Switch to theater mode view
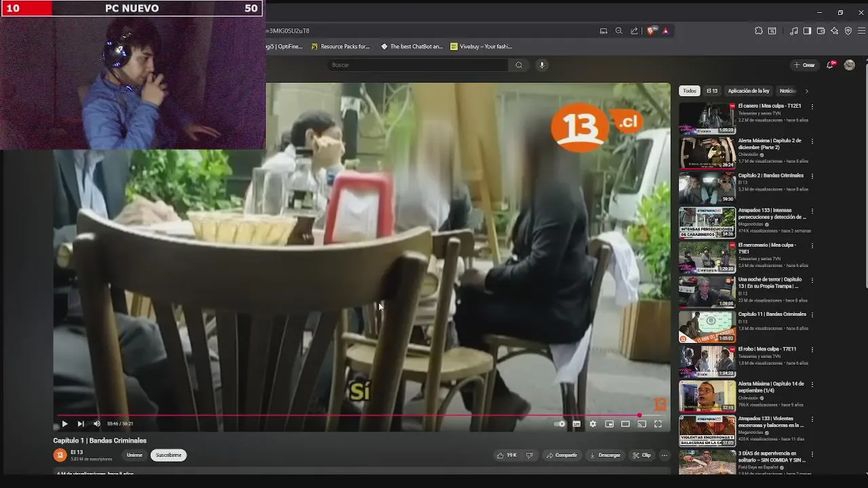 pos(625,424)
